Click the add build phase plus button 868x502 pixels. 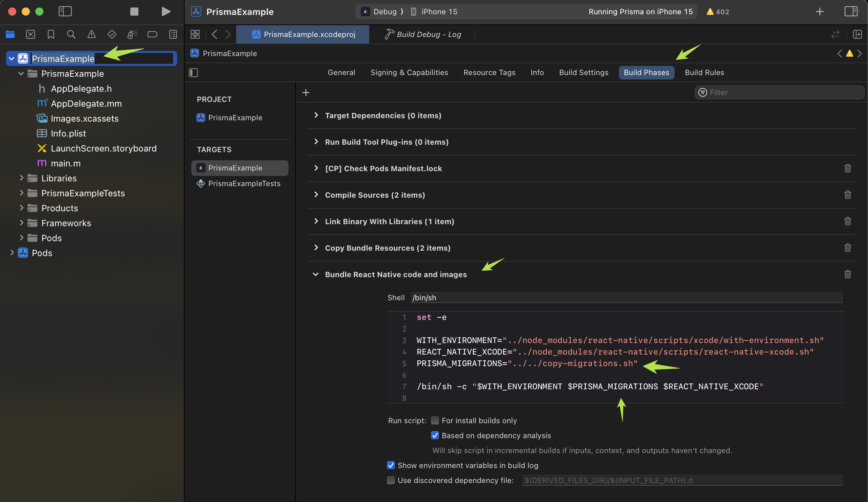tap(305, 91)
